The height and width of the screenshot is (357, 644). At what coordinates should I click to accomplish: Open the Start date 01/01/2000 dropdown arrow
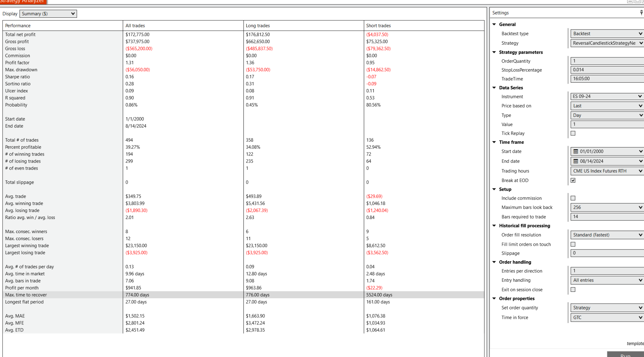640,151
